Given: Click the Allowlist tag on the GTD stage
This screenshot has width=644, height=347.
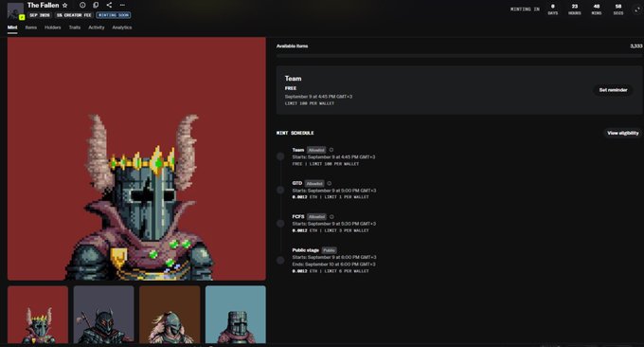Looking at the screenshot, I should [x=314, y=183].
